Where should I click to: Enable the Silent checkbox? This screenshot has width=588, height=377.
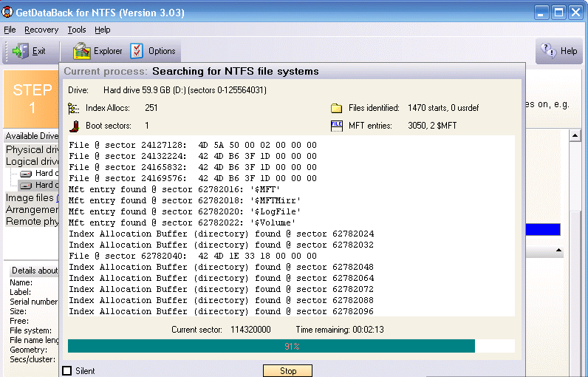pyautogui.click(x=67, y=370)
